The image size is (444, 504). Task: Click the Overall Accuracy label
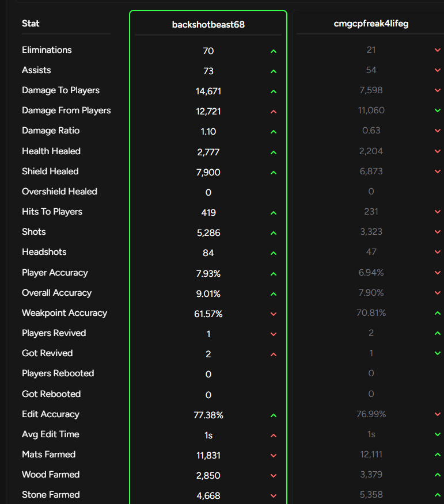(56, 293)
